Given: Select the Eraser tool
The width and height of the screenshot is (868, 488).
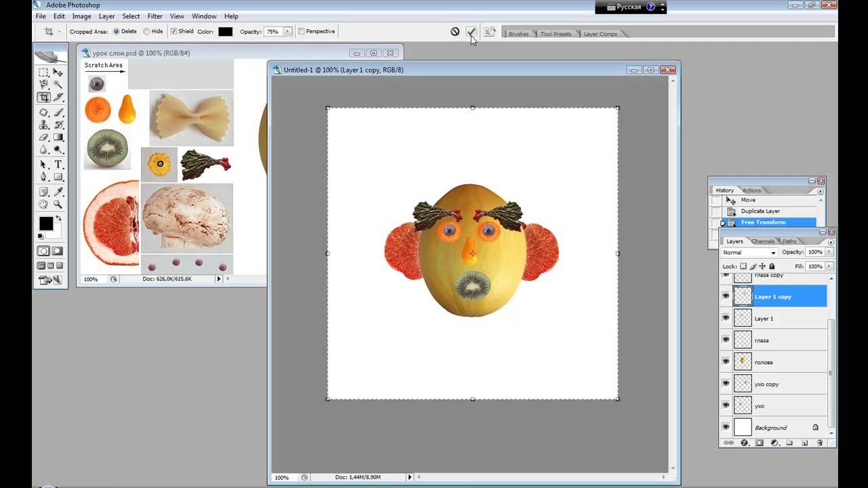Looking at the screenshot, I should 43,137.
